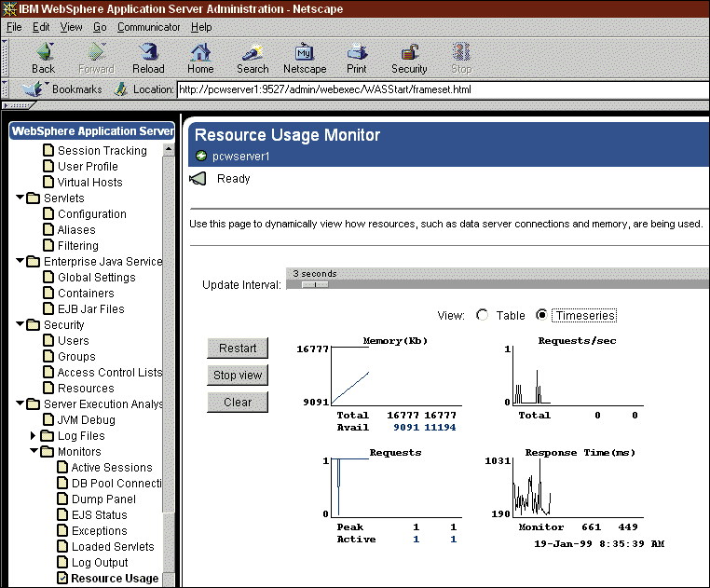Viewport: 710px width, 588px height.
Task: Reload the page using the Reload icon
Action: [x=148, y=52]
